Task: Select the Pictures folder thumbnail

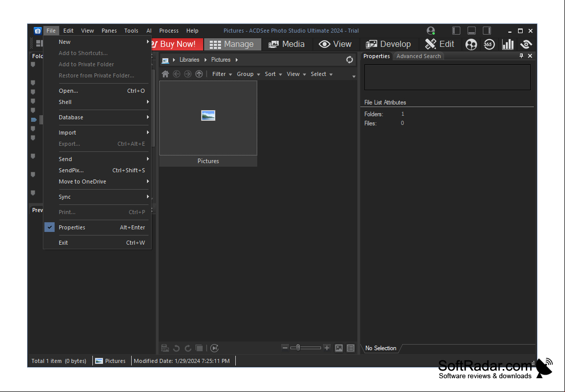Action: 208,123
